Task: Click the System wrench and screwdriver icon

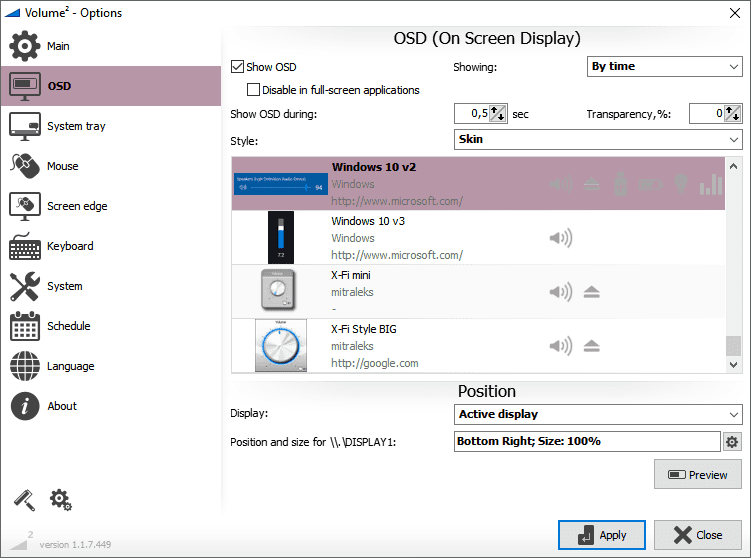Action: (24, 286)
